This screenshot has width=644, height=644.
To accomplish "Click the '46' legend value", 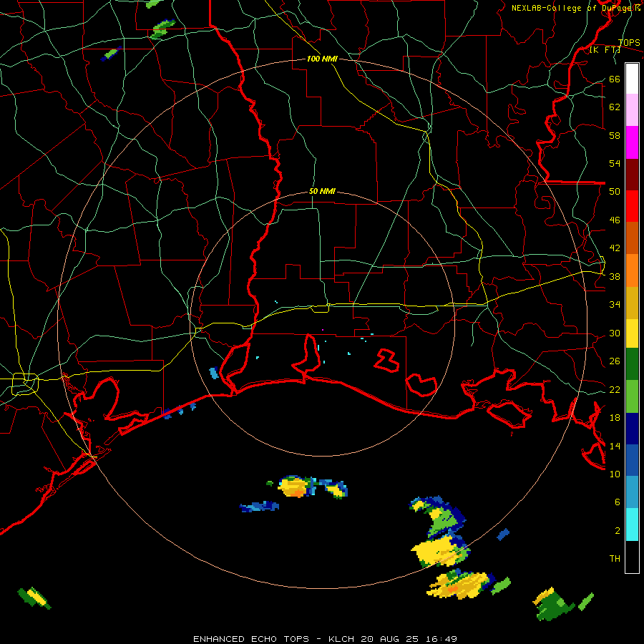I will pos(615,220).
